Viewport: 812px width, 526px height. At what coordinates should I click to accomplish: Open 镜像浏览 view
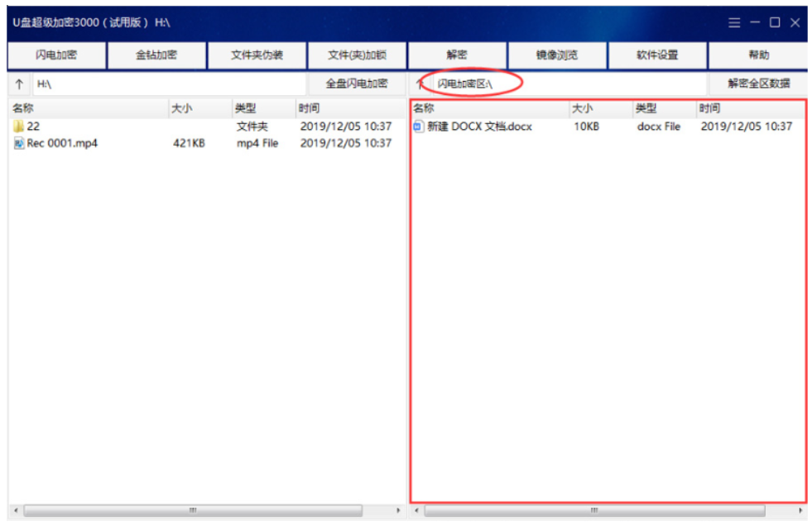[x=557, y=55]
